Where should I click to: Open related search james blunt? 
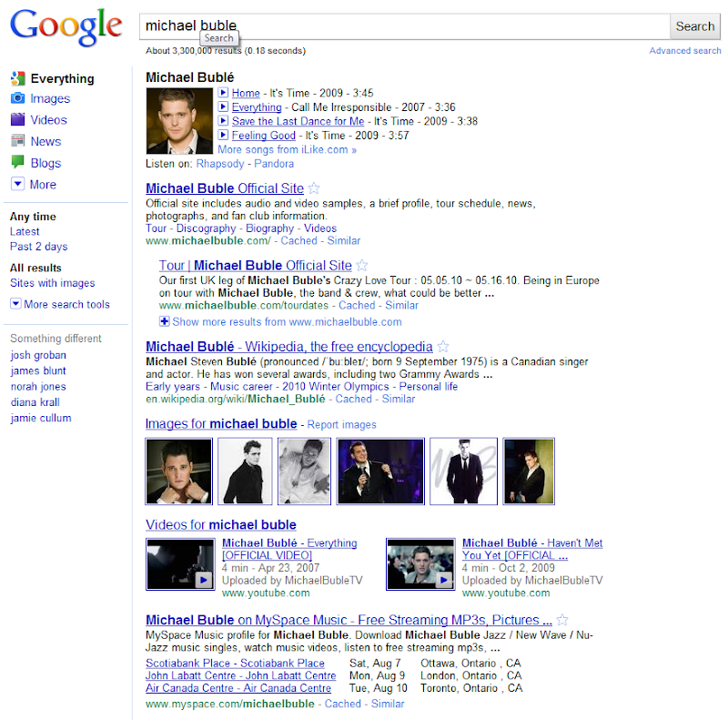(x=38, y=370)
